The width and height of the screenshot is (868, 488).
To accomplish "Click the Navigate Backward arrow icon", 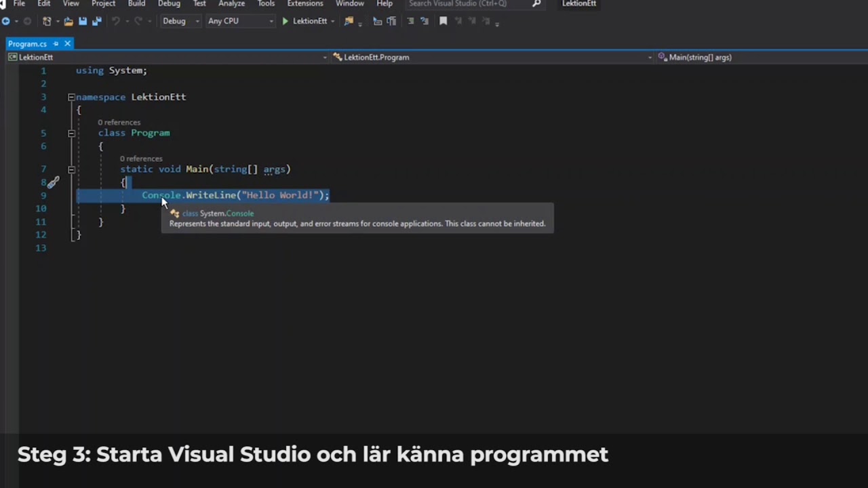I will 6,21.
